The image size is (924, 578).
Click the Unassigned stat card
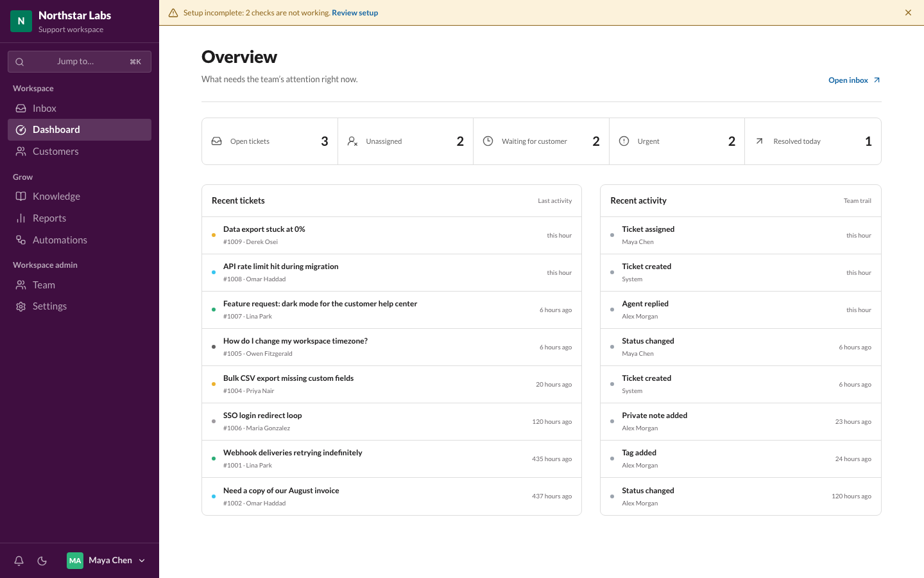(406, 141)
